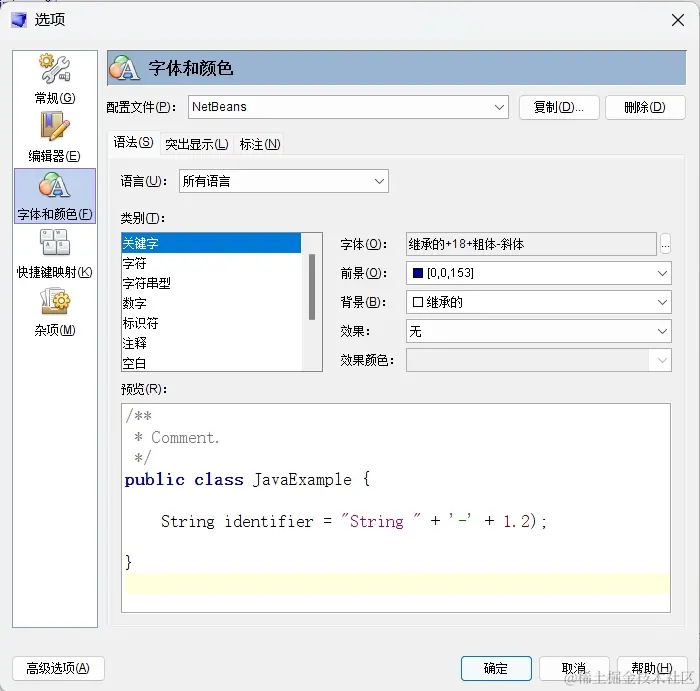The height and width of the screenshot is (691, 700).
Task: Click the 取消 cancel button
Action: click(574, 668)
